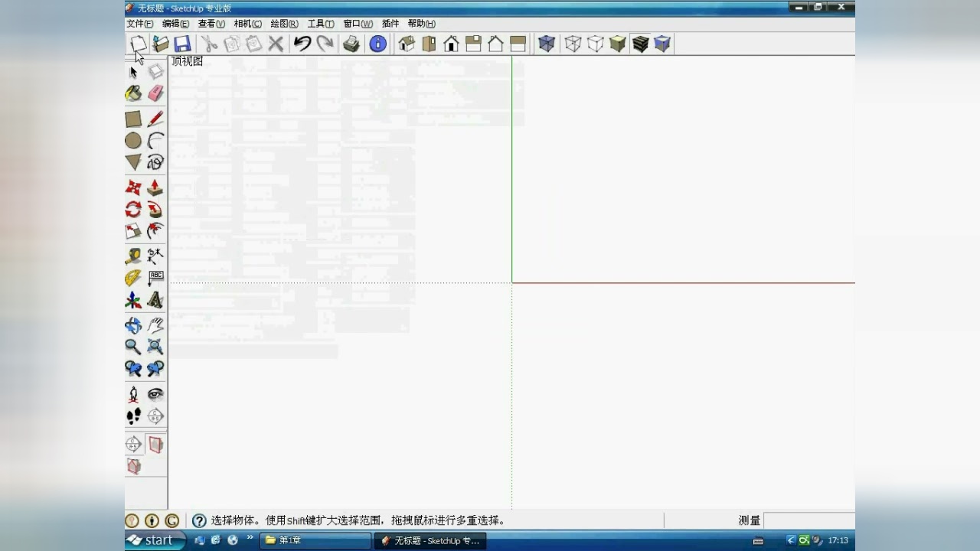The height and width of the screenshot is (551, 980).
Task: Select the Line pencil tool
Action: (155, 119)
